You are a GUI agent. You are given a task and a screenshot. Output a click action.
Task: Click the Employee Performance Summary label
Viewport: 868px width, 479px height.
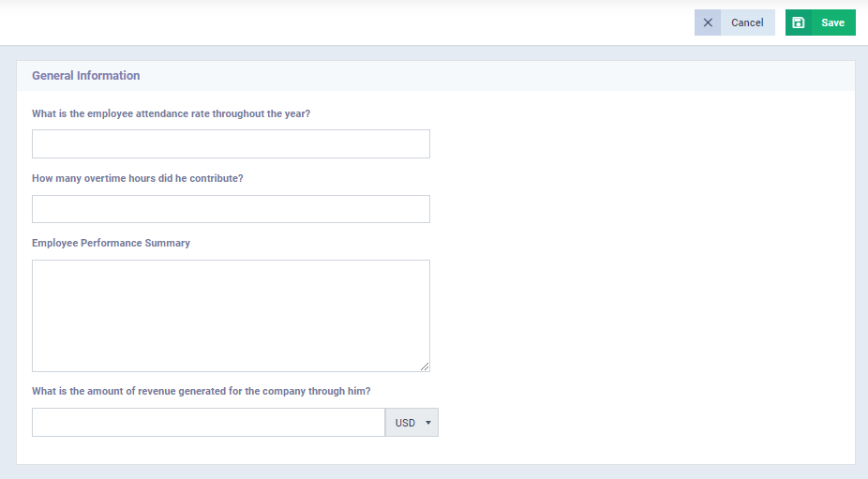111,243
